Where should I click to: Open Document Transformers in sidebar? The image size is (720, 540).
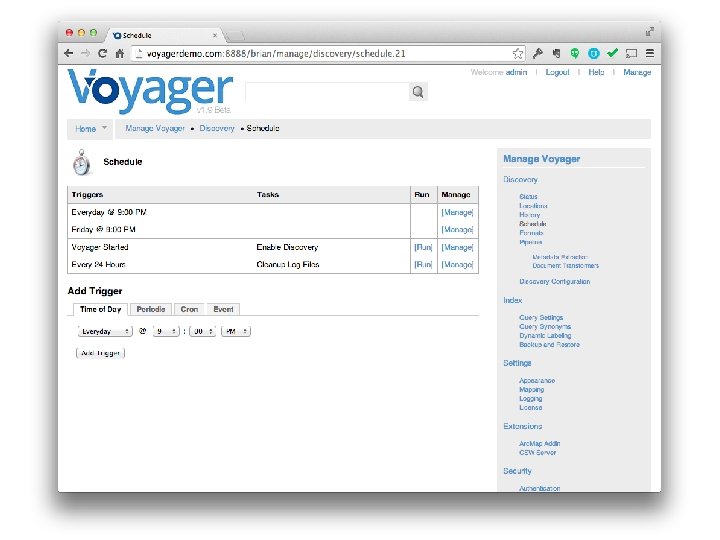click(x=565, y=266)
